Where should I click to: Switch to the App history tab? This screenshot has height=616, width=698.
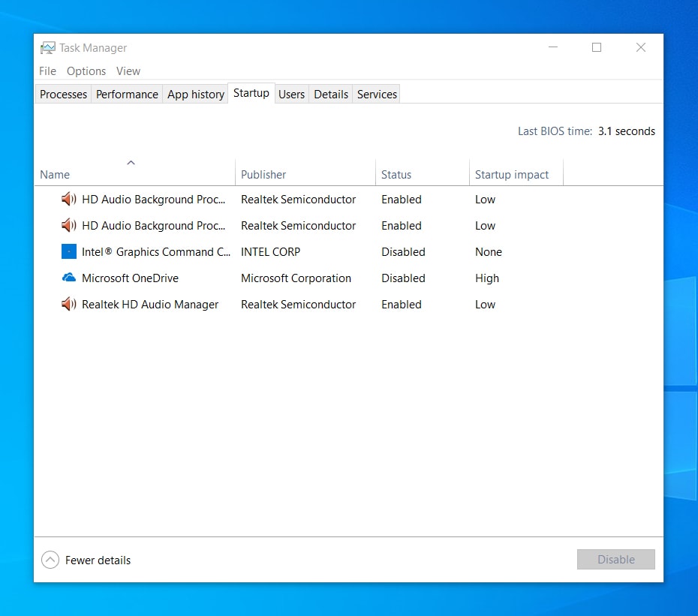click(x=195, y=94)
